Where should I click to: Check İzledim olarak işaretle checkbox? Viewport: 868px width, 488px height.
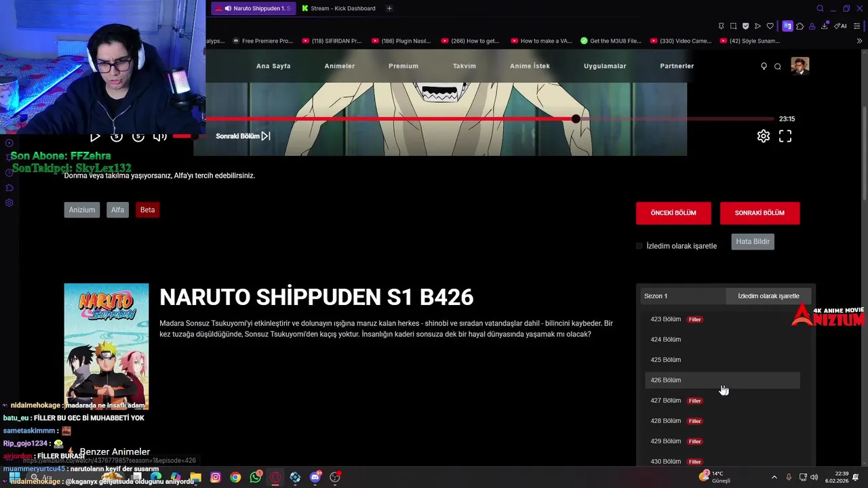(639, 246)
